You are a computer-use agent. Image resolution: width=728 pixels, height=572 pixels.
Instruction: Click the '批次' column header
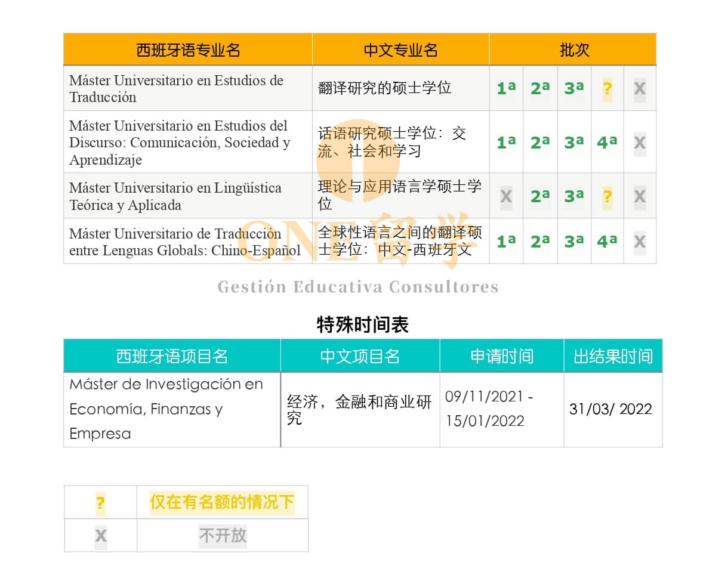coord(573,50)
